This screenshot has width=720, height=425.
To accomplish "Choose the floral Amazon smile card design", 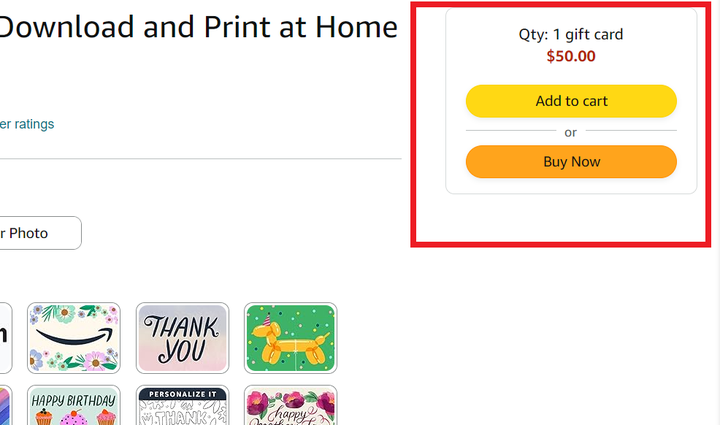I will pyautogui.click(x=73, y=338).
